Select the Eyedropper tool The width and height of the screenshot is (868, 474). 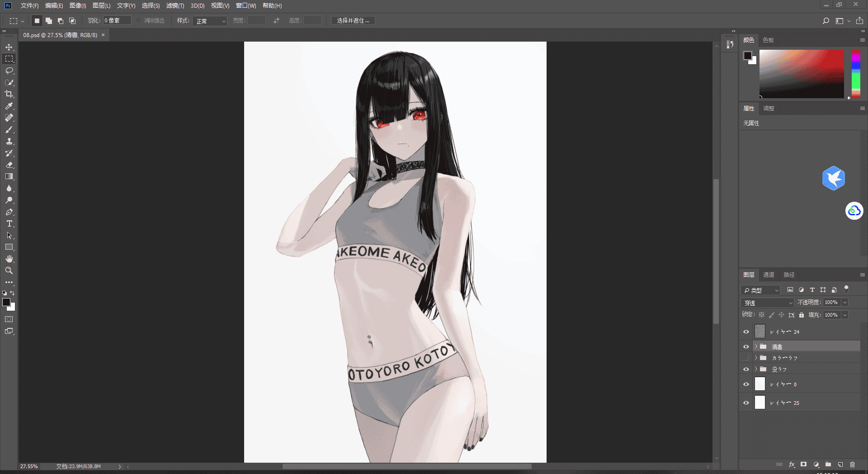click(x=9, y=106)
